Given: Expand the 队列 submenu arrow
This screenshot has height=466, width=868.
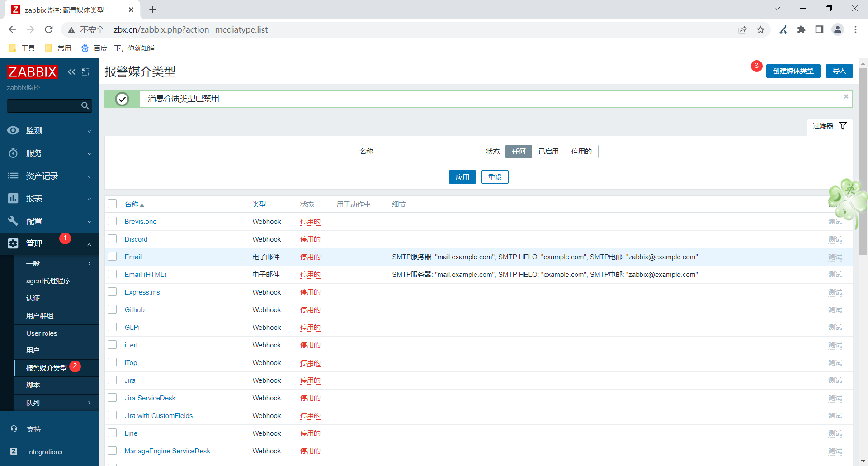Looking at the screenshot, I should pos(89,403).
